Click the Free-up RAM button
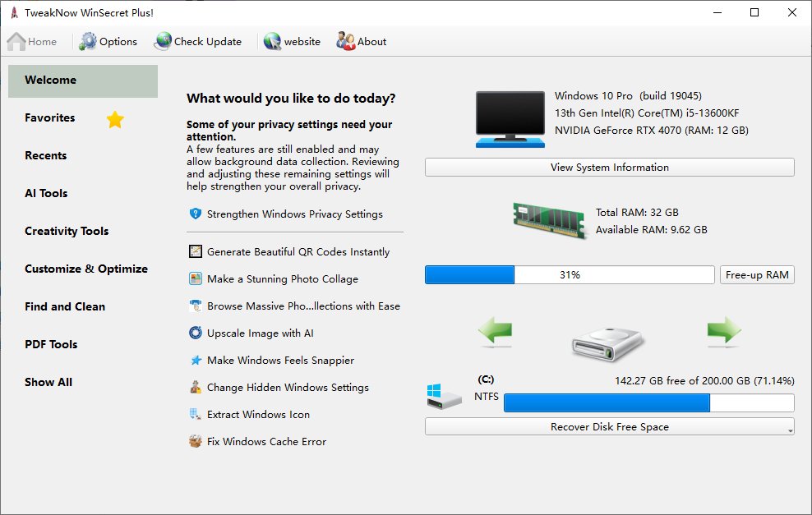This screenshot has height=515, width=812. pos(757,275)
